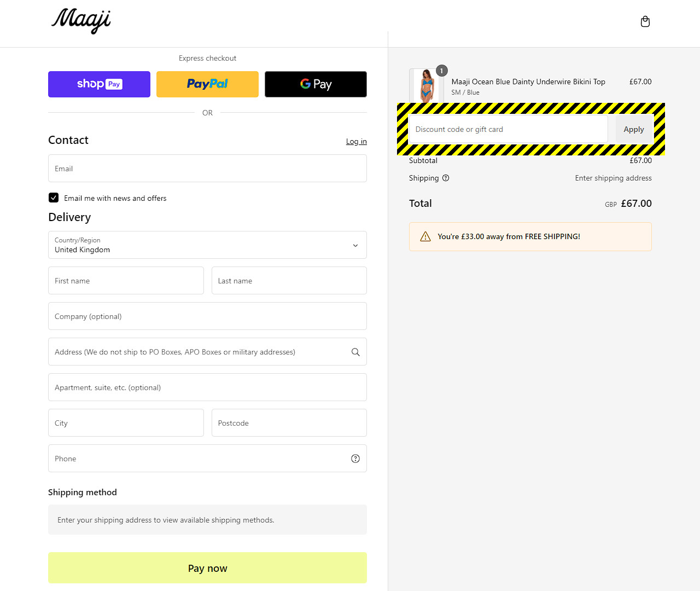The width and height of the screenshot is (700, 591).
Task: Click the Log in link
Action: (x=356, y=141)
